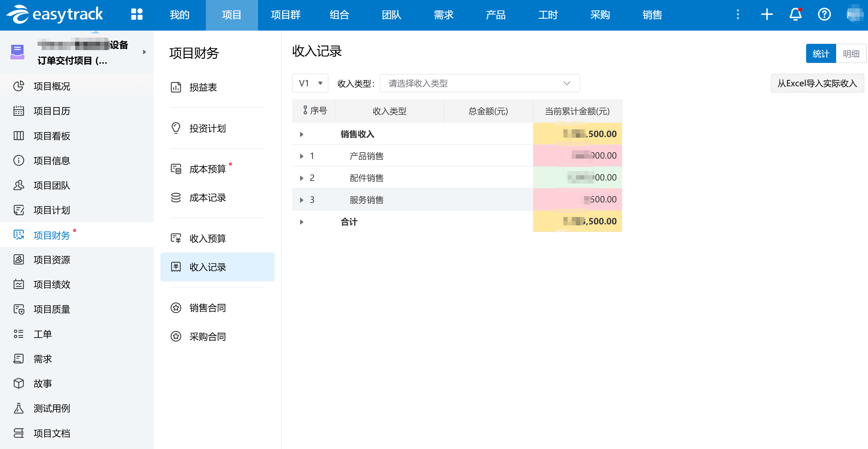The height and width of the screenshot is (449, 868).
Task: Expand the 销售收入 group row
Action: click(x=302, y=134)
